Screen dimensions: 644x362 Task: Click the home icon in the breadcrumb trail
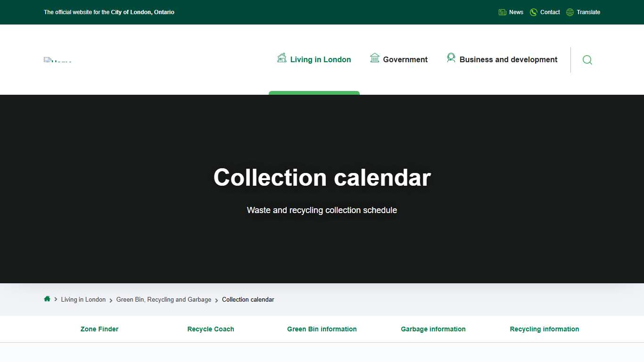click(47, 299)
